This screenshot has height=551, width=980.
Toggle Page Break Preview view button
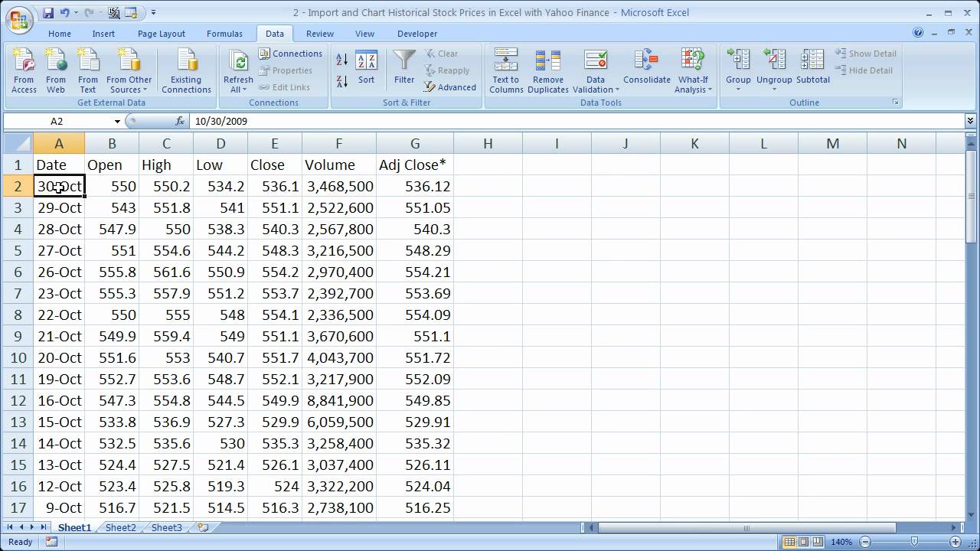[818, 542]
